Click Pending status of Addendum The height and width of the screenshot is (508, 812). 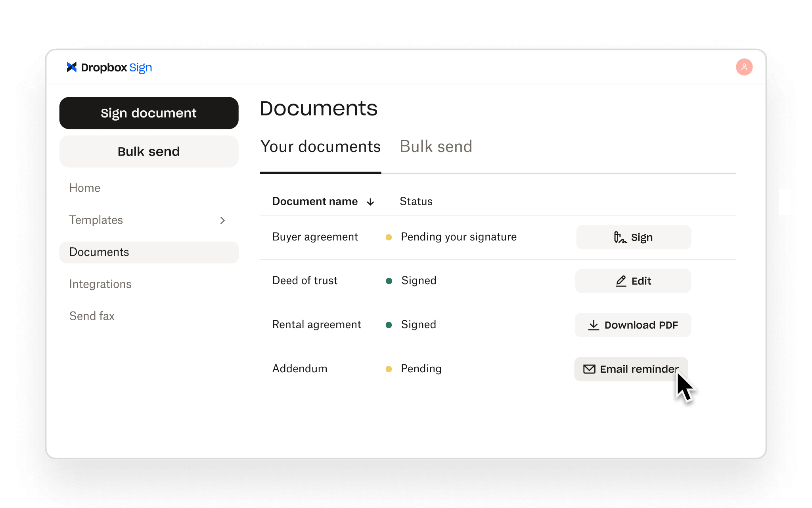pyautogui.click(x=421, y=369)
